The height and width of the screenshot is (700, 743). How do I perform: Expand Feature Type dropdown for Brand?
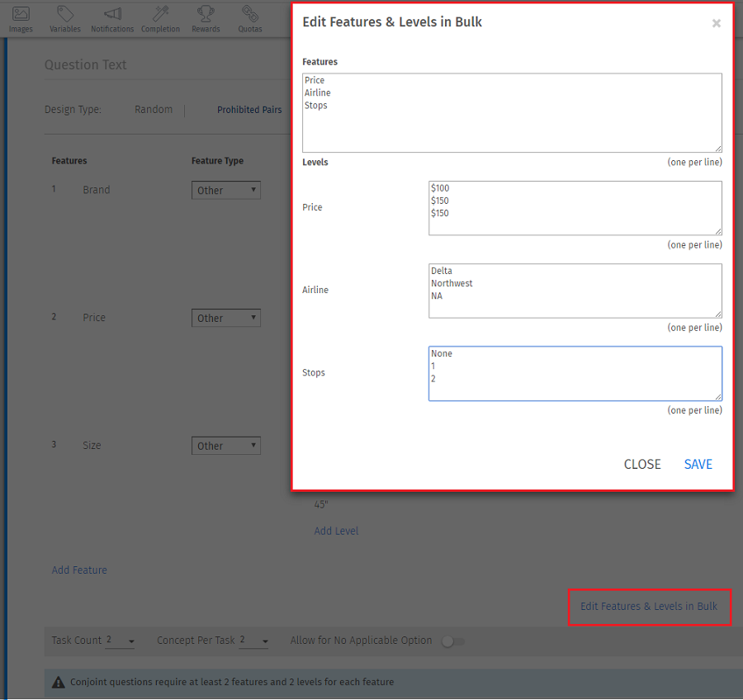pos(226,191)
